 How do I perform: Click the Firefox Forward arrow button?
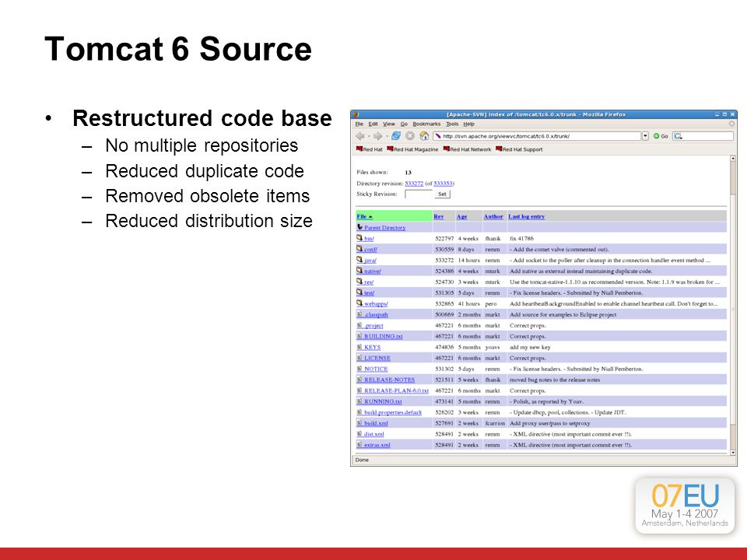[377, 136]
